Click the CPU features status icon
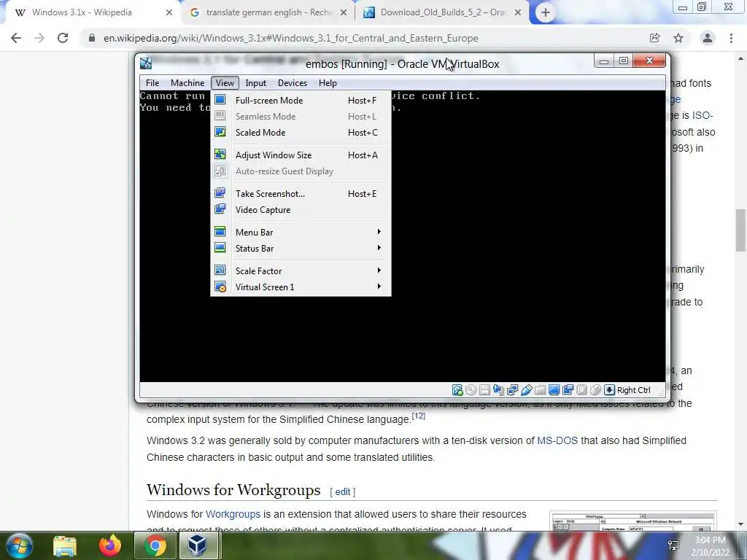747x560 pixels. 581,390
